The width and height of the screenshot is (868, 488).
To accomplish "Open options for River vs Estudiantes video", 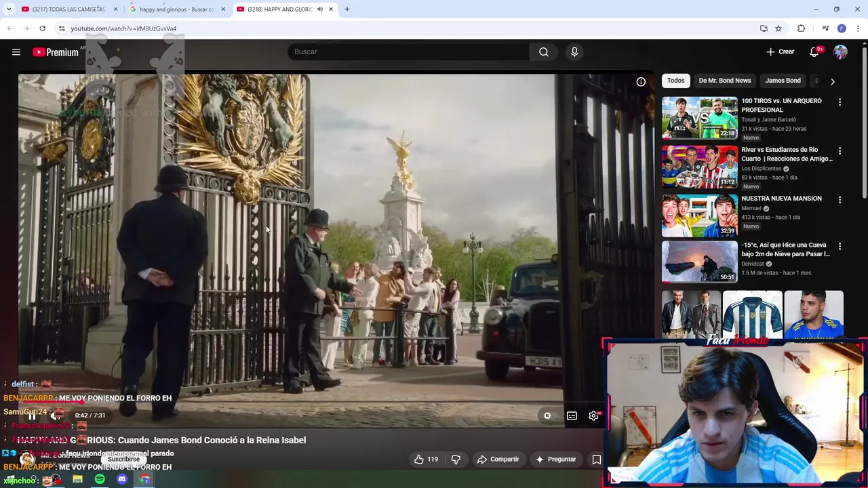I will (840, 151).
